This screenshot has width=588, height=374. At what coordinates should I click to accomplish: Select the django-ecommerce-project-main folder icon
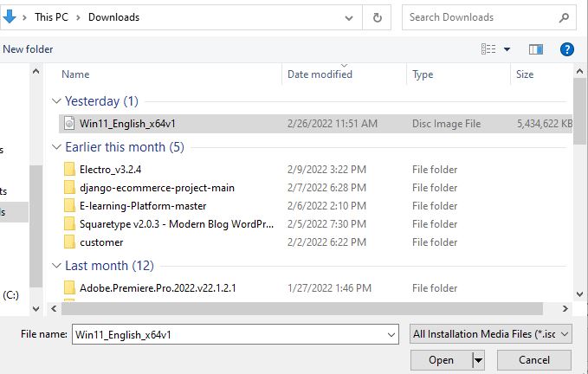(x=69, y=187)
